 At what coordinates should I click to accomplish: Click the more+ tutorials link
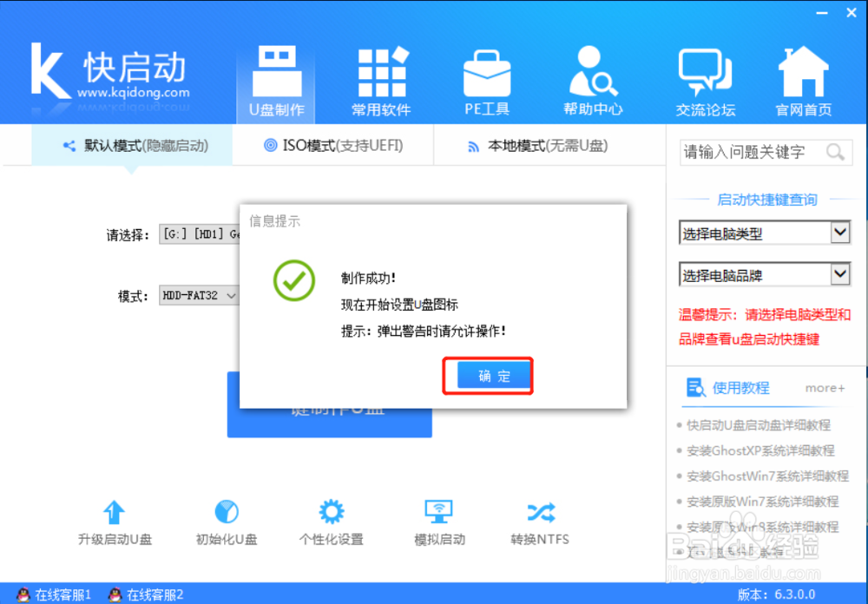tap(824, 388)
